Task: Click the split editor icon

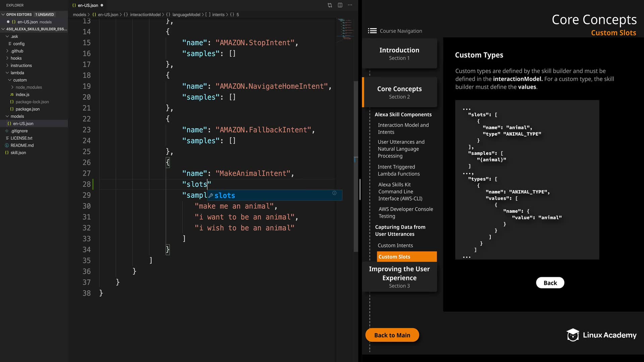Action: click(x=340, y=5)
